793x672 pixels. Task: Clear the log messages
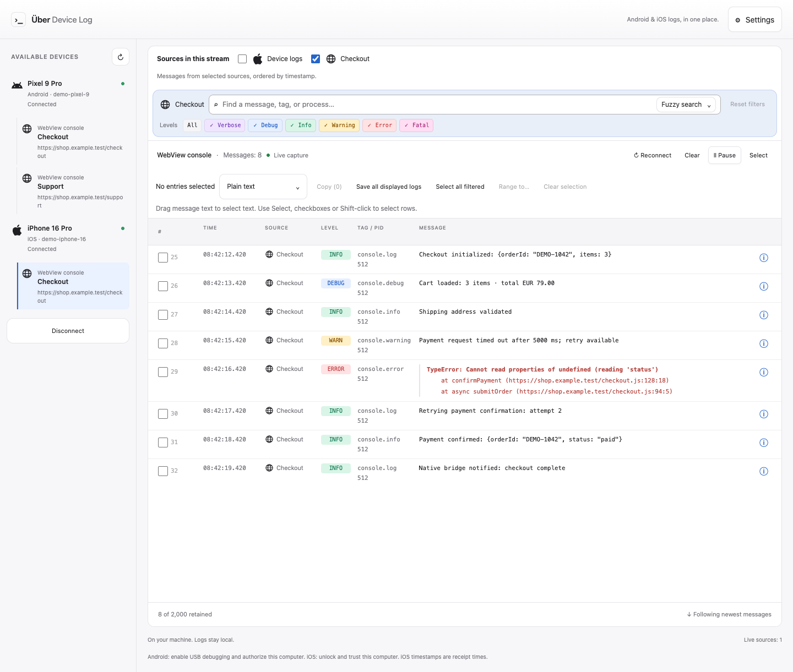click(x=692, y=155)
